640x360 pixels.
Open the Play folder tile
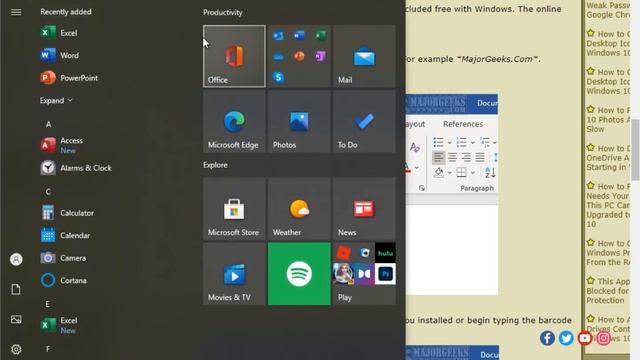(x=364, y=274)
